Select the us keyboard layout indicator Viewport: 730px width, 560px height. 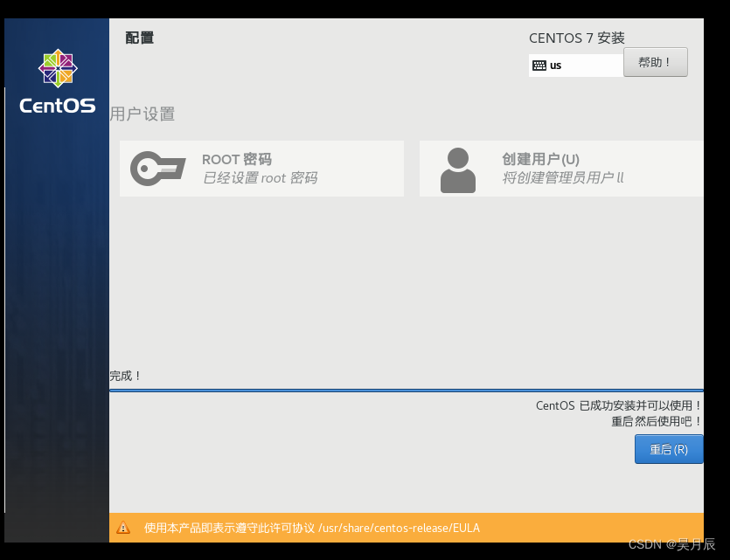coord(576,66)
